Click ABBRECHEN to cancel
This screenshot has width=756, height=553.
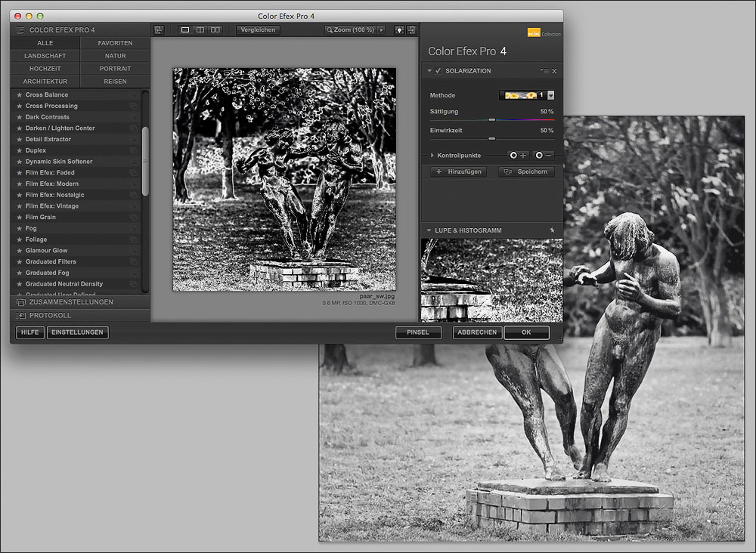(x=477, y=332)
